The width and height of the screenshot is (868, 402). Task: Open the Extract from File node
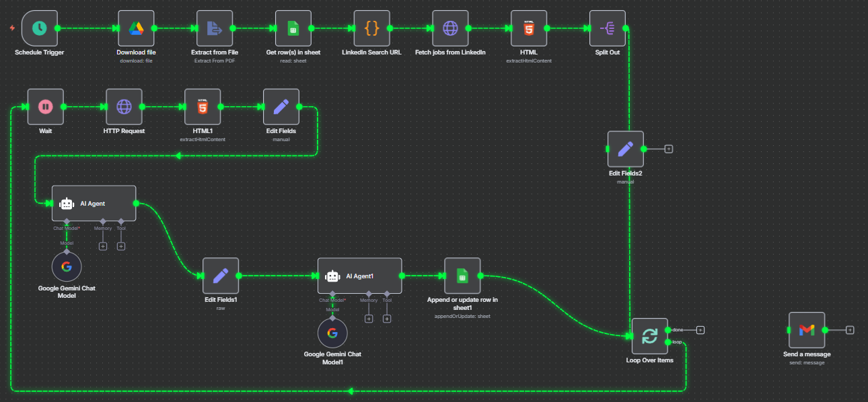point(214,28)
